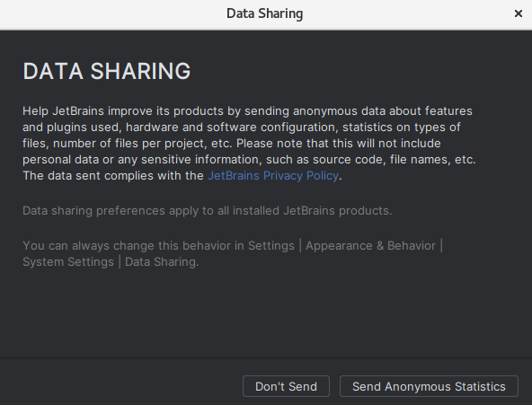The height and width of the screenshot is (405, 532).
Task: Choose Send Anonymous Statistics
Action: click(x=429, y=386)
